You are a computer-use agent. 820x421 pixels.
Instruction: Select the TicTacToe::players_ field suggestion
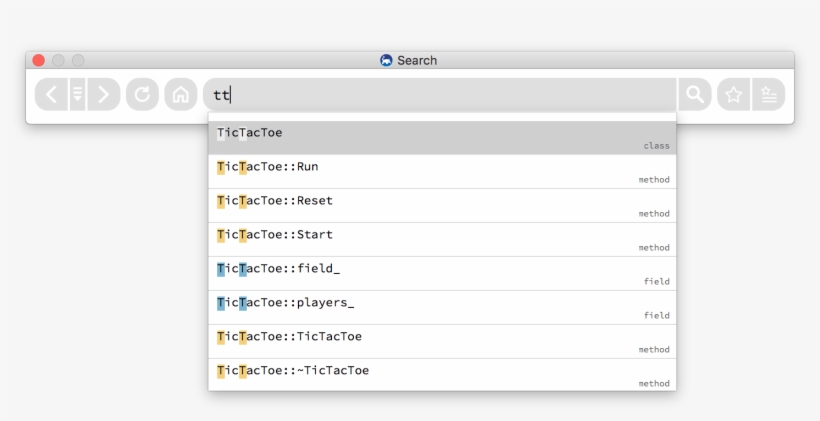tap(442, 308)
